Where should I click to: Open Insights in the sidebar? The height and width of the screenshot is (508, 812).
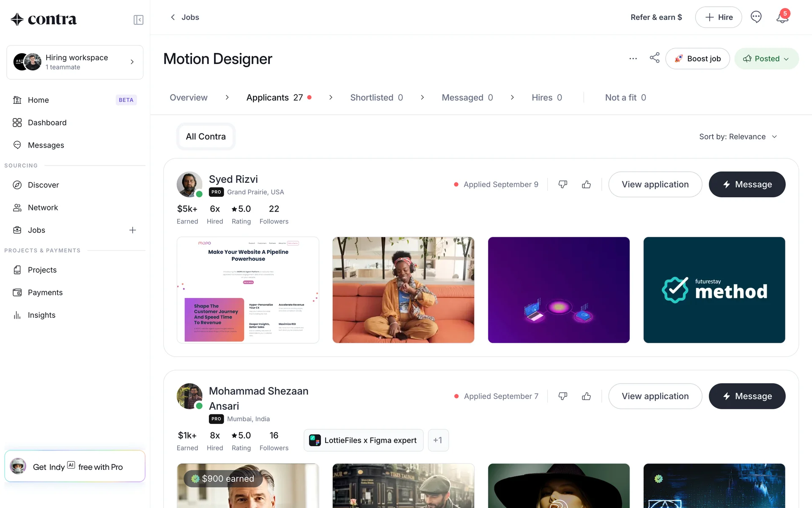click(41, 315)
